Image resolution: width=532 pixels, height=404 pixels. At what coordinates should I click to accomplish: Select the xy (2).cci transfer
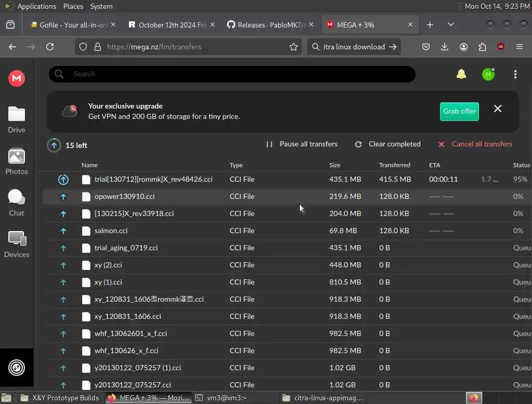pyautogui.click(x=287, y=265)
